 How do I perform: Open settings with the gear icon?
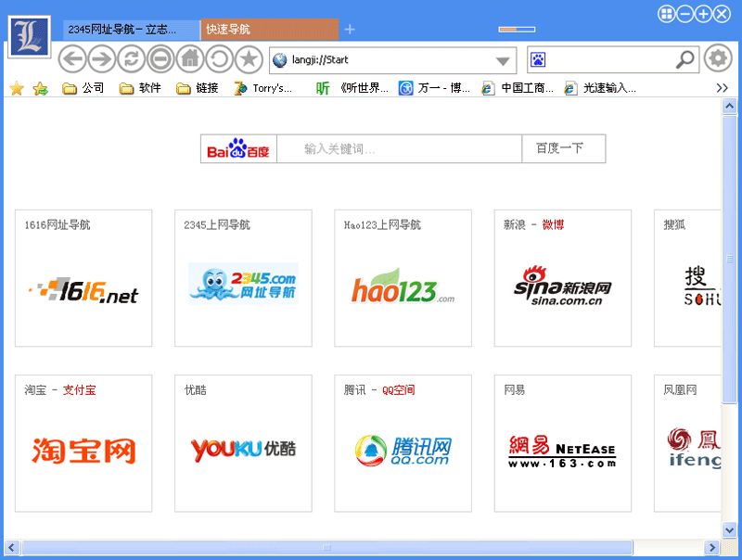717,58
